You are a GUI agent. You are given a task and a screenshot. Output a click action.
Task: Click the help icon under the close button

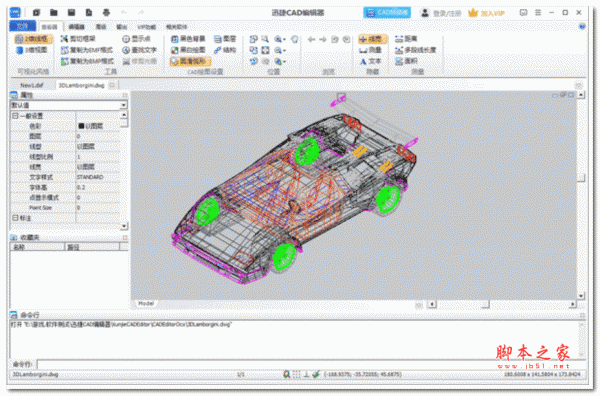tap(582, 26)
